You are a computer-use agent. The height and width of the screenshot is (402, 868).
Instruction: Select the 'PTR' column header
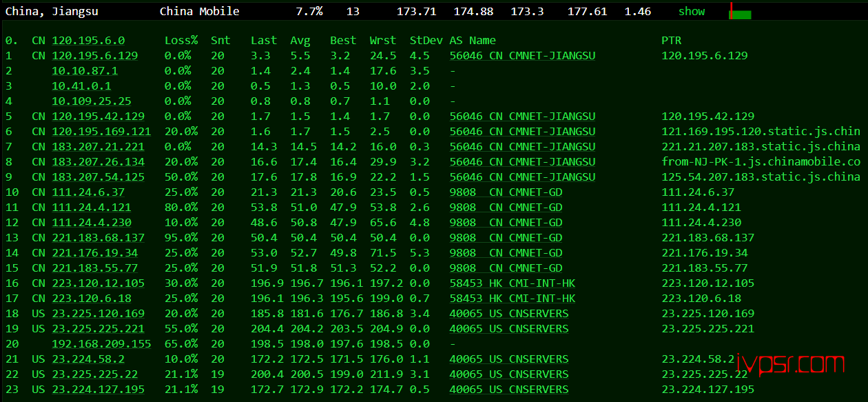click(671, 41)
